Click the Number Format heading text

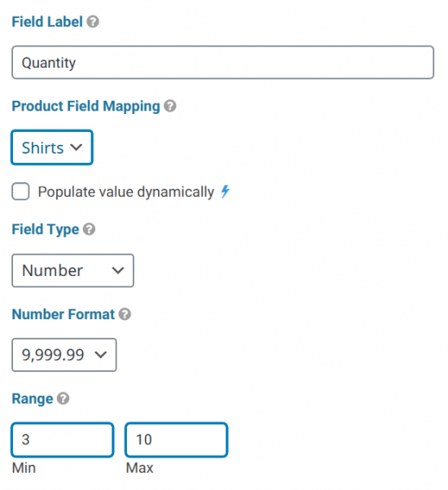tap(64, 314)
